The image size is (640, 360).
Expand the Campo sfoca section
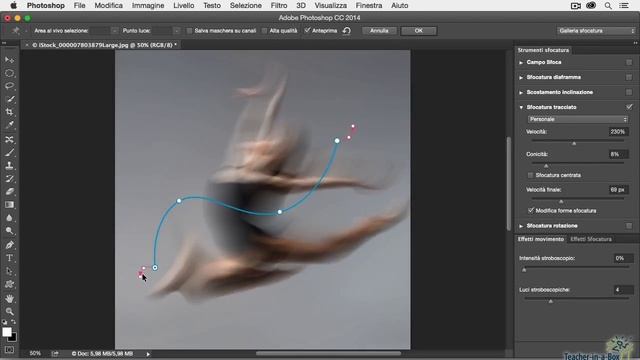click(x=521, y=62)
